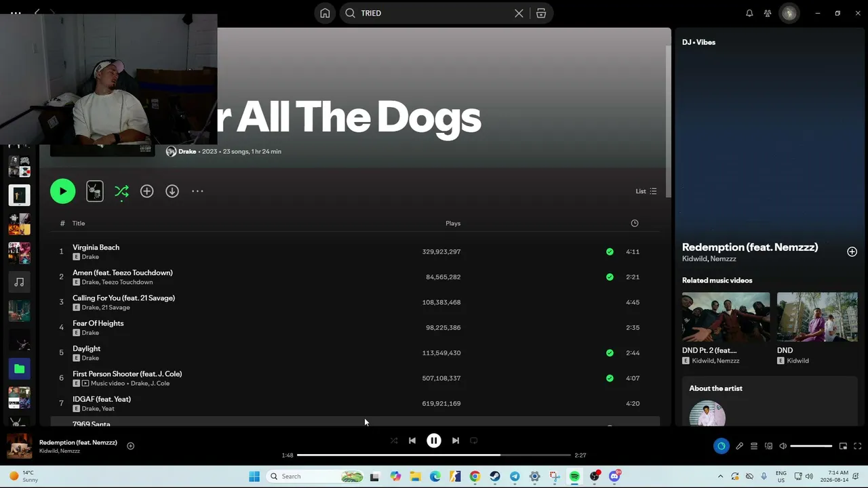Mute the volume speaker icon
This screenshot has width=868, height=488.
(x=783, y=446)
